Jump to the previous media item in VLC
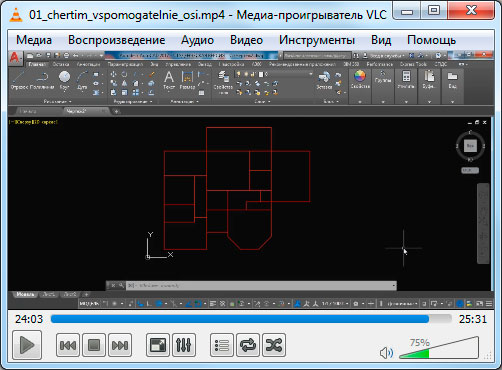The image size is (502, 370). point(68,345)
